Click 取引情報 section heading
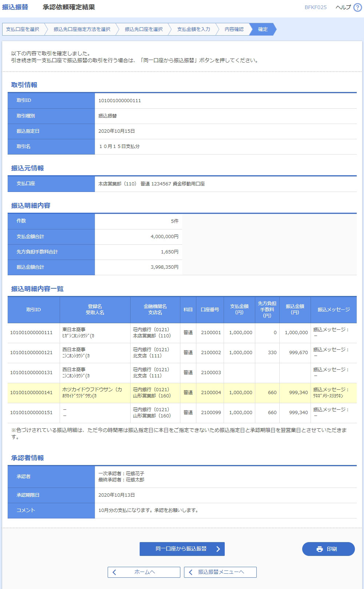Screen dimensions: 364x589 (x=24, y=85)
